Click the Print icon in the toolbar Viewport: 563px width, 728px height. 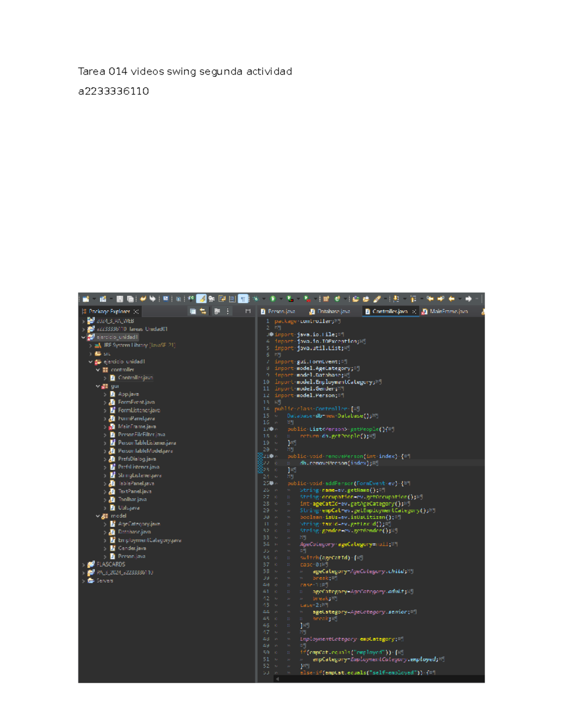pos(166,298)
